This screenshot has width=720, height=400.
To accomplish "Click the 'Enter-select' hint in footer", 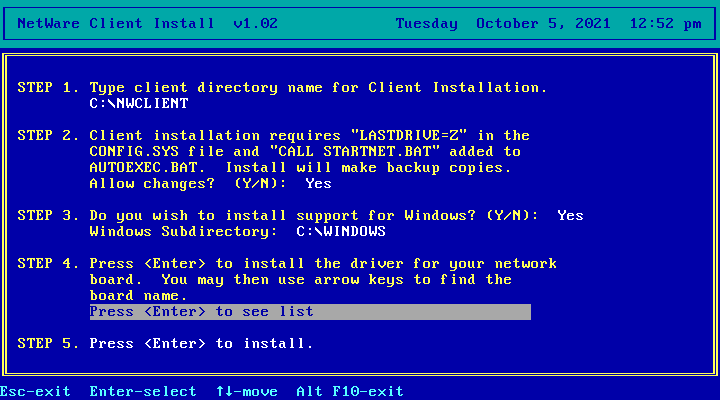I will [143, 391].
